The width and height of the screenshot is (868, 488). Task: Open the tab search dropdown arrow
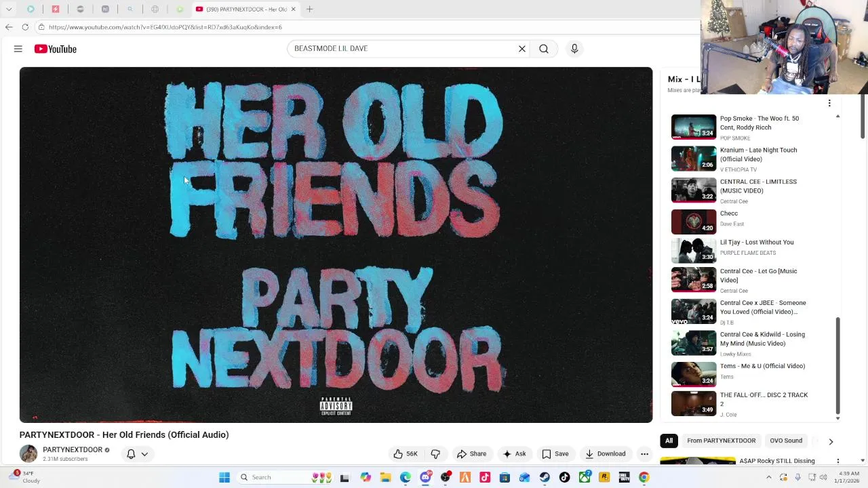9,9
